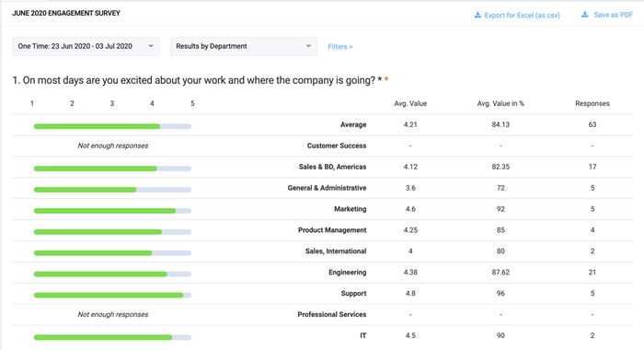
Task: Click the Support department score bar
Action: [112, 295]
